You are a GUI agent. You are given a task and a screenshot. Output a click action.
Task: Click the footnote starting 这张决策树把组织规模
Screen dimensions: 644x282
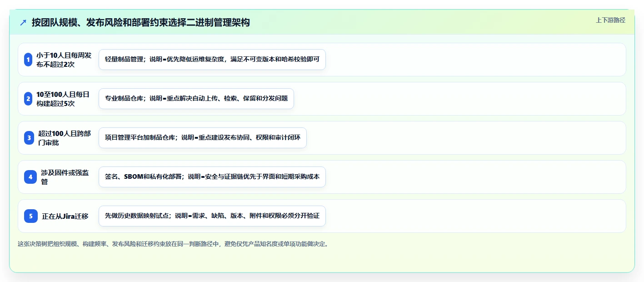click(173, 244)
